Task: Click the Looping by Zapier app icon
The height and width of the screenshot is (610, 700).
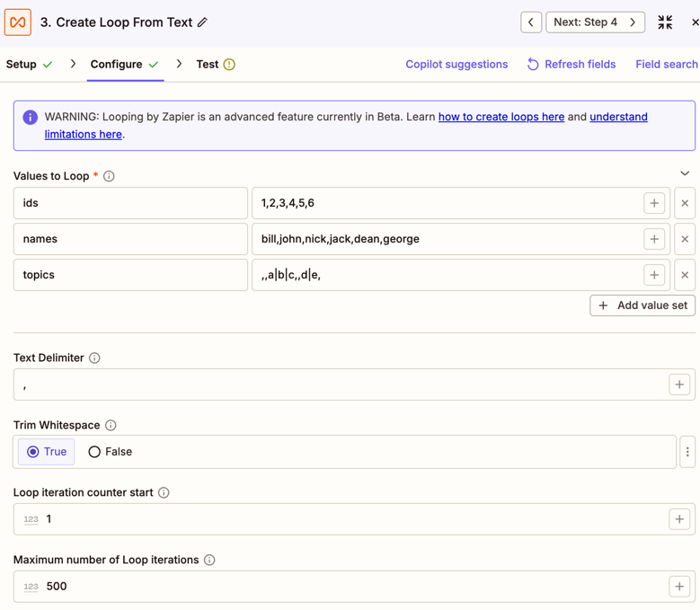Action: click(18, 22)
